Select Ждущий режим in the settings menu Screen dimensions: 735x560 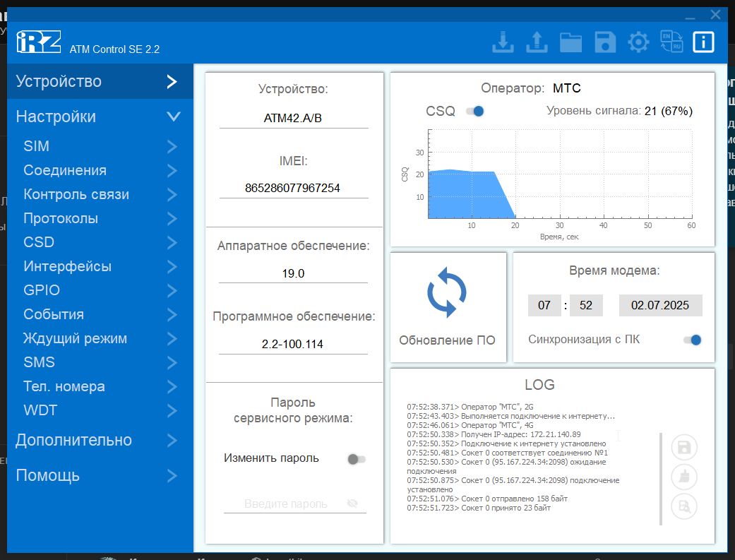pos(100,338)
